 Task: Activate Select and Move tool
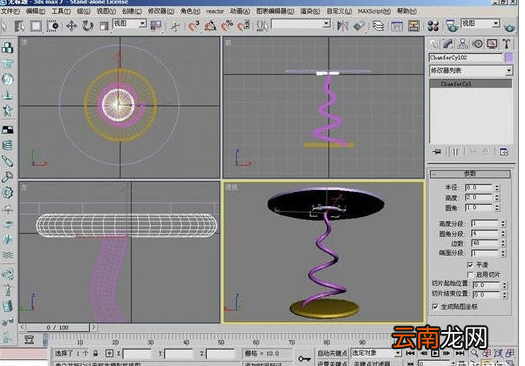pyautogui.click(x=71, y=26)
